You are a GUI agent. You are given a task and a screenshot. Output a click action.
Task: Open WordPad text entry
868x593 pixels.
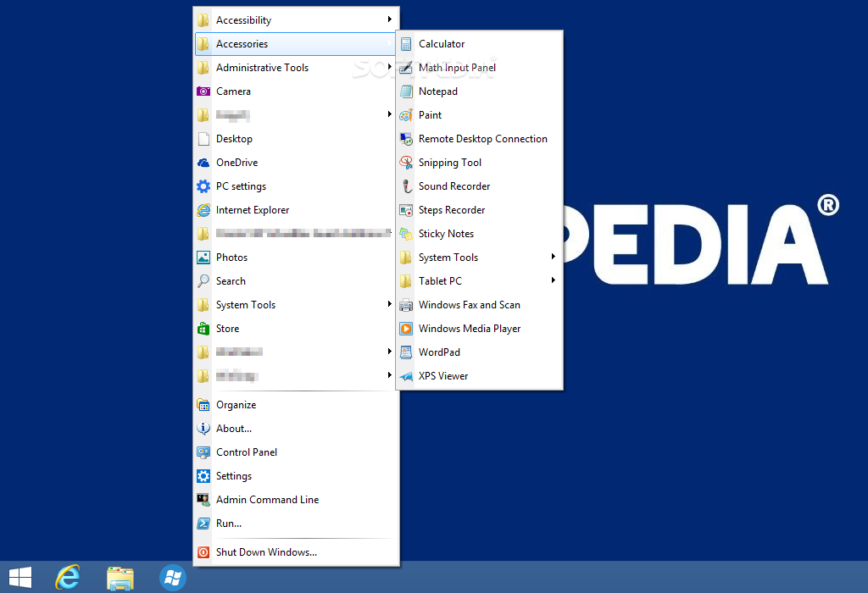(439, 352)
